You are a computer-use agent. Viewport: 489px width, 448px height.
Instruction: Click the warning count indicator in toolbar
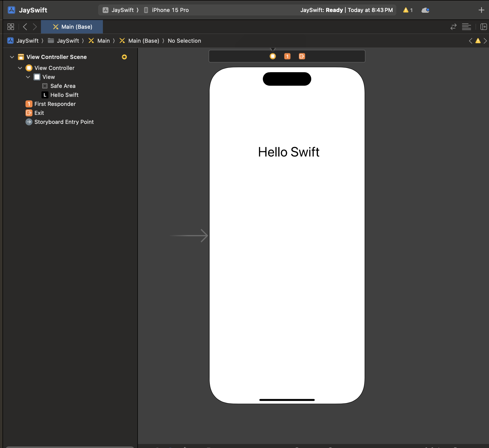click(408, 10)
